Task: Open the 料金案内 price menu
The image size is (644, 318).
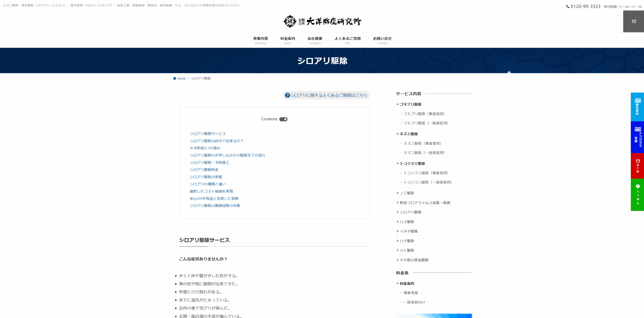Action: (x=288, y=40)
